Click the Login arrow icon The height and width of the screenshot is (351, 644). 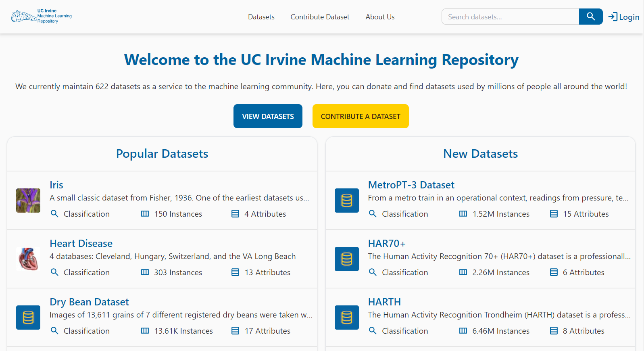(x=613, y=17)
